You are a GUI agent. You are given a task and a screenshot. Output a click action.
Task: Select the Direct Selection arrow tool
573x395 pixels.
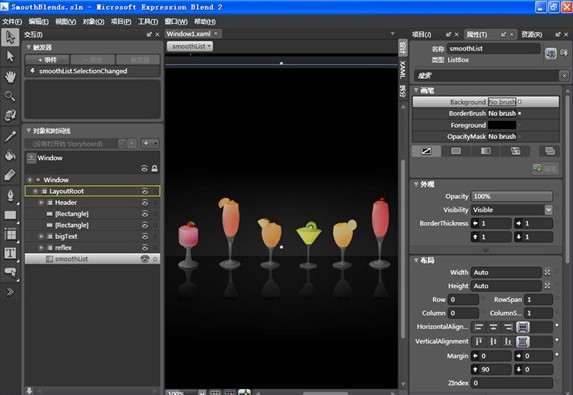coord(10,56)
